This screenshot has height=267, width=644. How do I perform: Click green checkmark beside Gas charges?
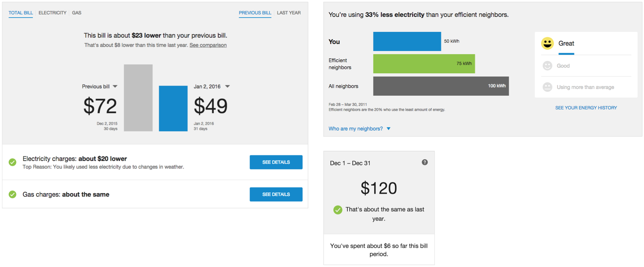[x=12, y=194]
